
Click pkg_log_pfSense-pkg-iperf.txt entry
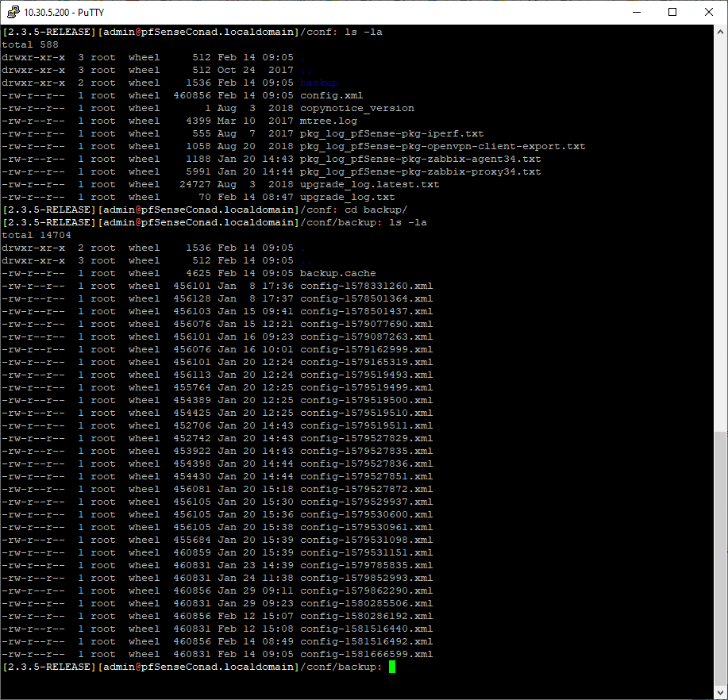(x=392, y=133)
